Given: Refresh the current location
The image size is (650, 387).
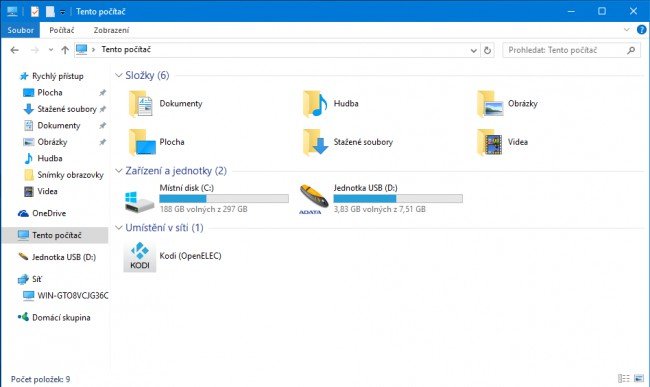Looking at the screenshot, I should click(x=488, y=50).
